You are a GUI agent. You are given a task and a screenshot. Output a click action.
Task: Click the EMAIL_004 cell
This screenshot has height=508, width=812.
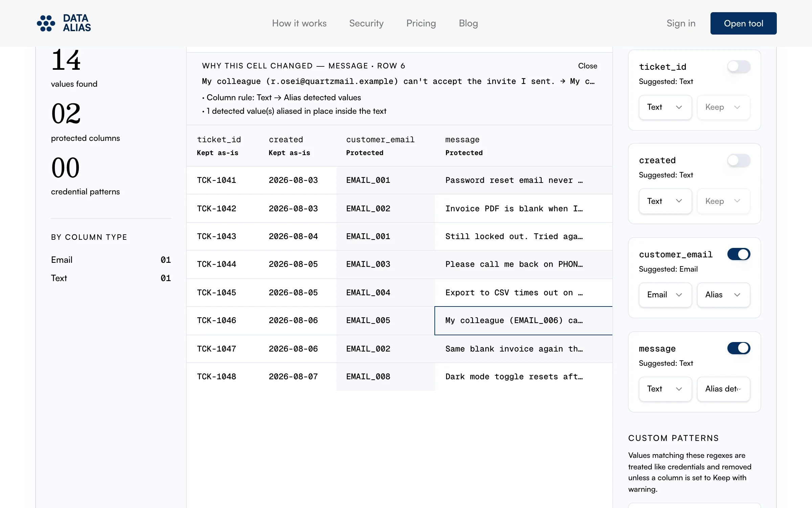tap(385, 292)
